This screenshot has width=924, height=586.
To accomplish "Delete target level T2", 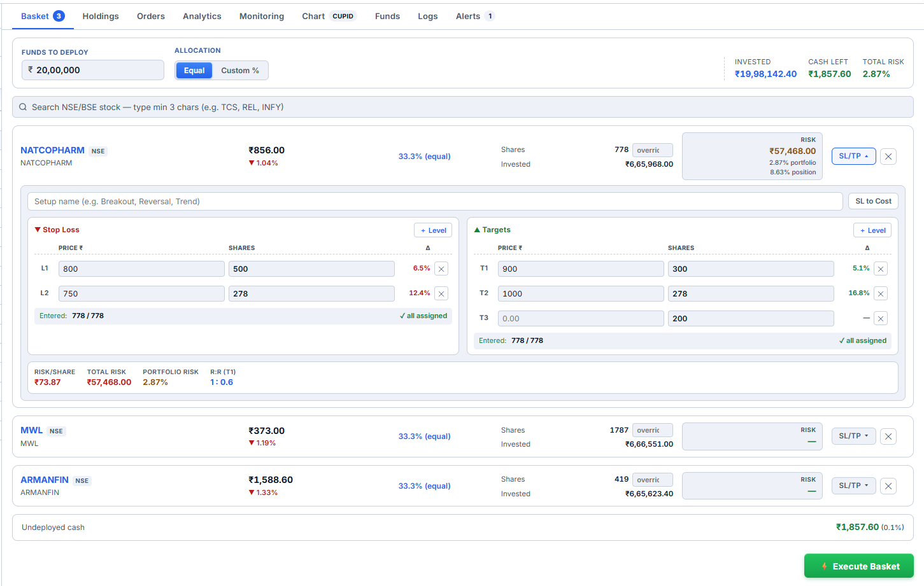I will (881, 293).
